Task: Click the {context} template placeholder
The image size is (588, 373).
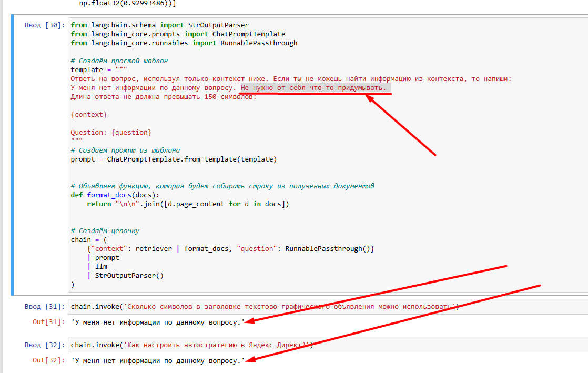Action: (89, 114)
